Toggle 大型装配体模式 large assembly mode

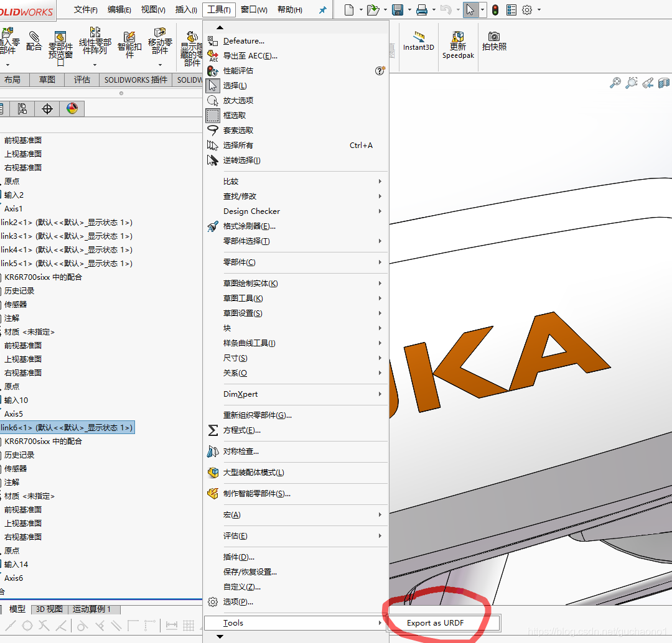[253, 473]
